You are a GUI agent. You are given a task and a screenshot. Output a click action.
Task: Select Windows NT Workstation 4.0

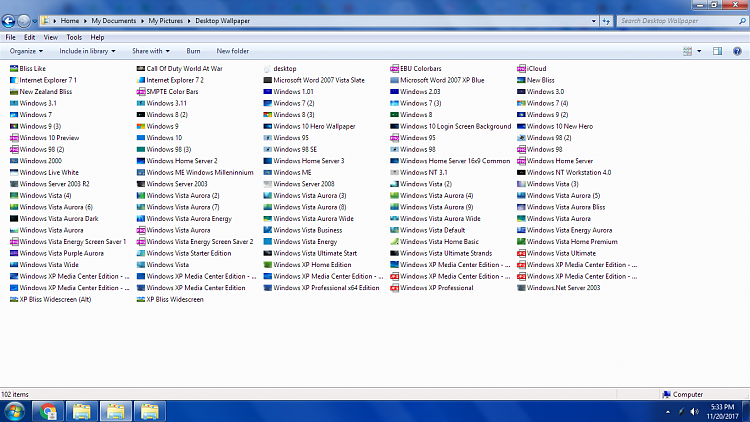coord(564,173)
